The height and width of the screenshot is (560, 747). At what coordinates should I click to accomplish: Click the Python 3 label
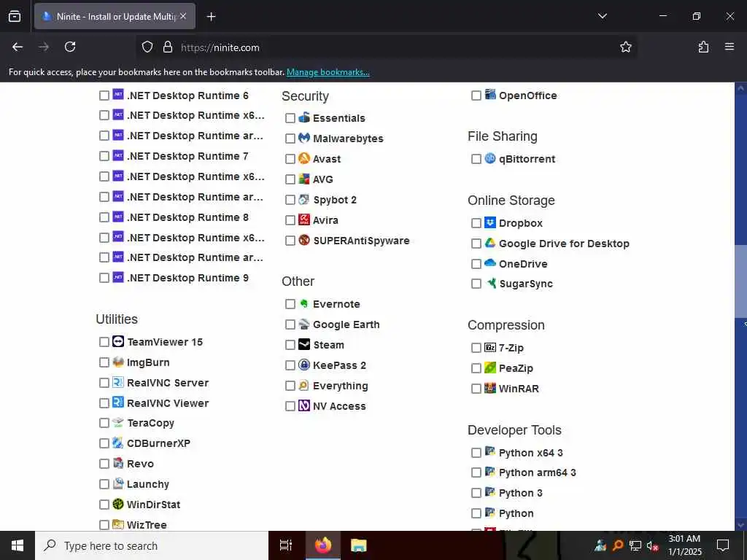[x=520, y=493]
